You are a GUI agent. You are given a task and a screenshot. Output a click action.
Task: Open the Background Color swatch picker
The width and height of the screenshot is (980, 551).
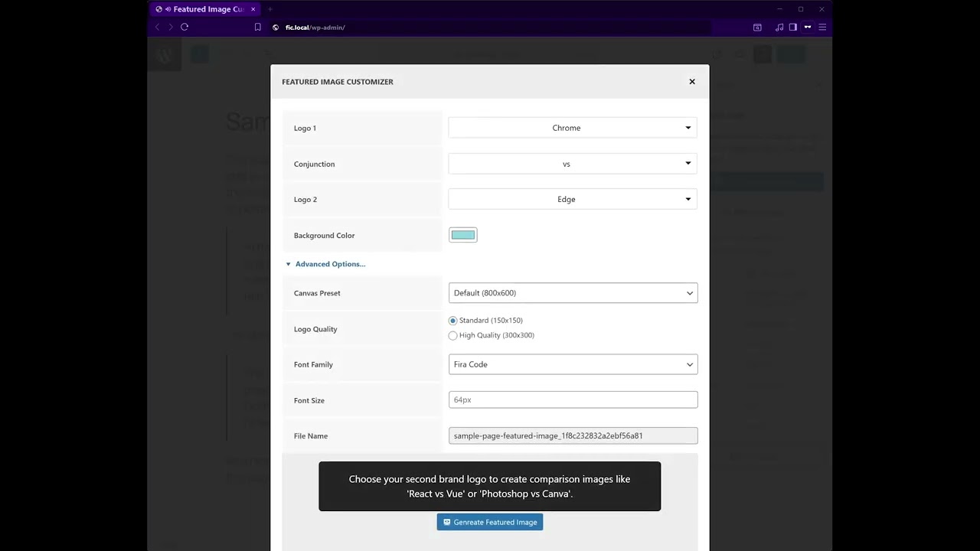click(463, 235)
